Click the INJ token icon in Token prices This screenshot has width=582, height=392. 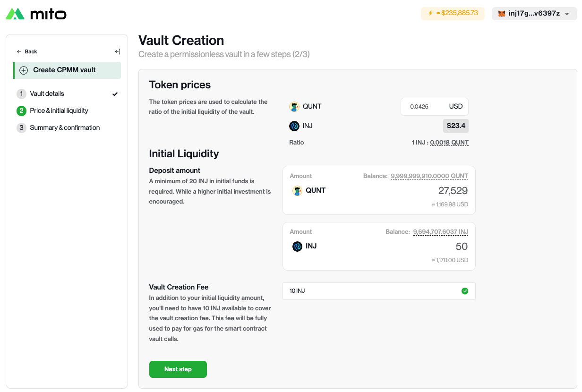[294, 126]
